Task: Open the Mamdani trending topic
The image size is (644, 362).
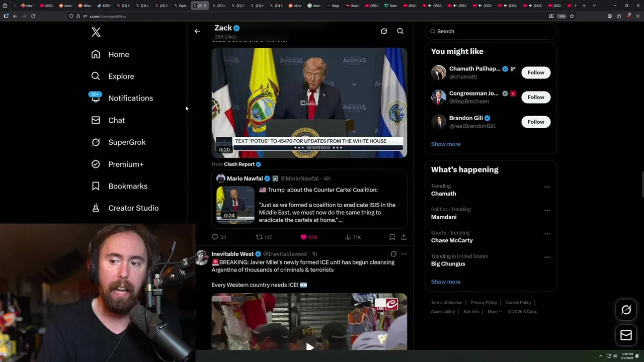Action: 444,217
